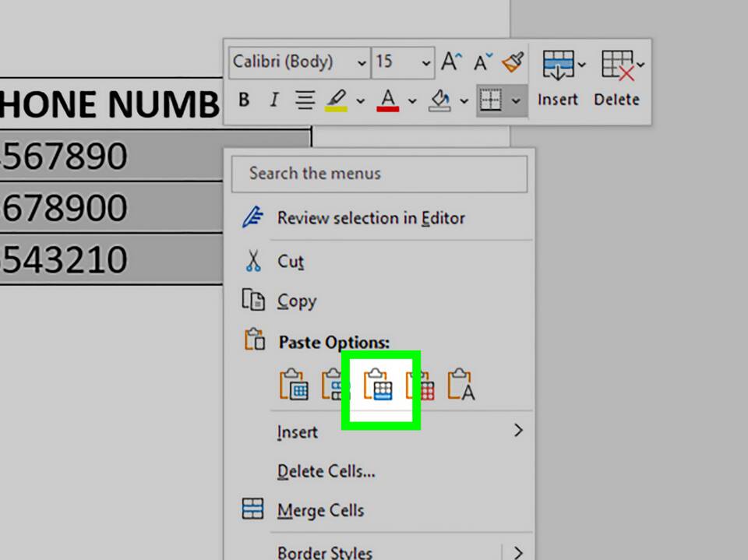Choose second paste option Merge Table

point(336,384)
